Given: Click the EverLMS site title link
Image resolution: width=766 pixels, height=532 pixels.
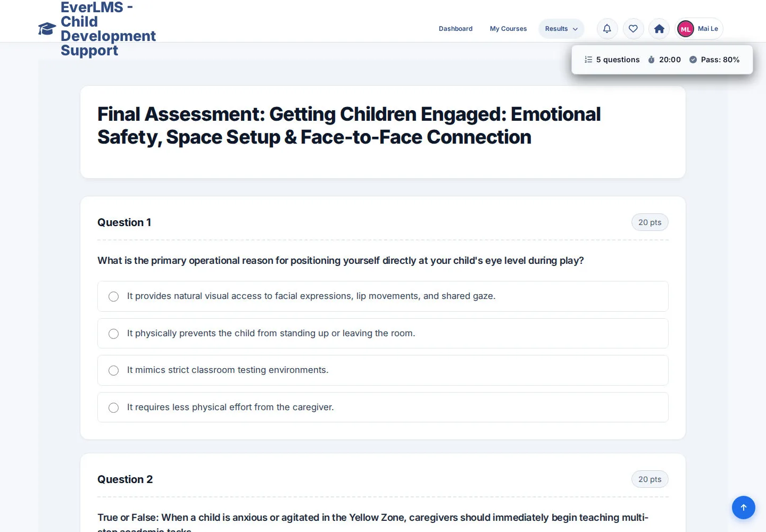Looking at the screenshot, I should click(108, 29).
